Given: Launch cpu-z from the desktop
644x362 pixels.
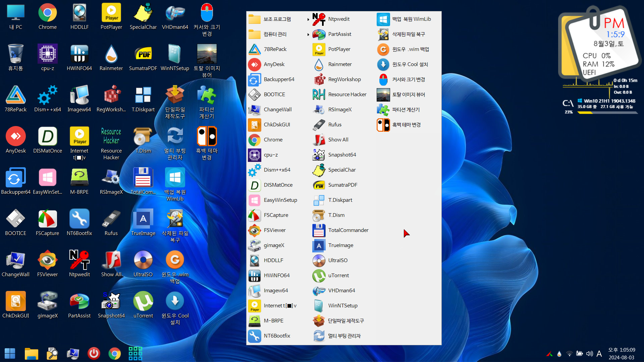Looking at the screenshot, I should click(48, 58).
